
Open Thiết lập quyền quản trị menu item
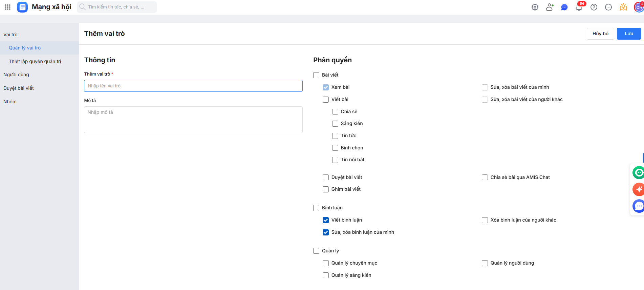tap(35, 61)
